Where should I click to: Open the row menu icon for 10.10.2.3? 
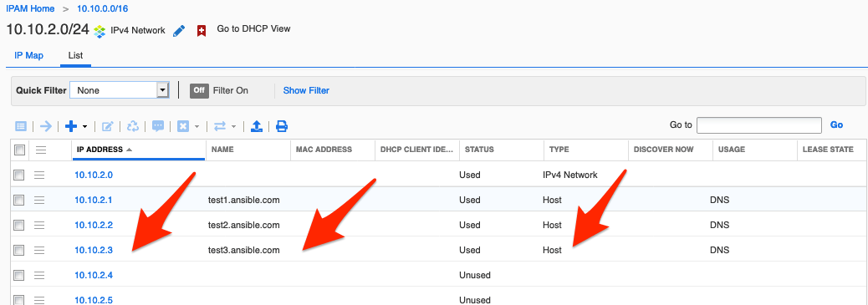pyautogui.click(x=39, y=250)
